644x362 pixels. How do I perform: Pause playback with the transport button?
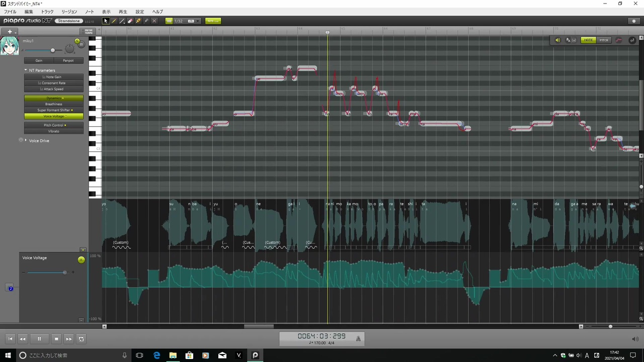point(39,339)
